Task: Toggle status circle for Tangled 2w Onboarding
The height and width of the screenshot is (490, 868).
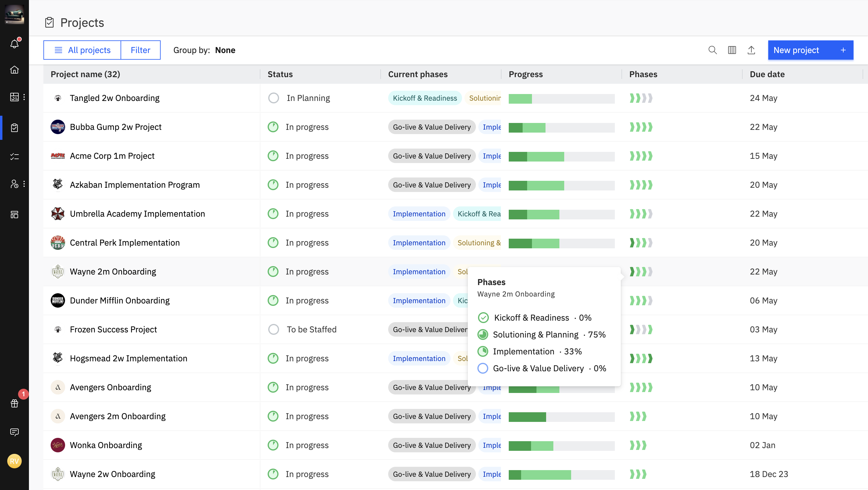Action: pos(273,98)
